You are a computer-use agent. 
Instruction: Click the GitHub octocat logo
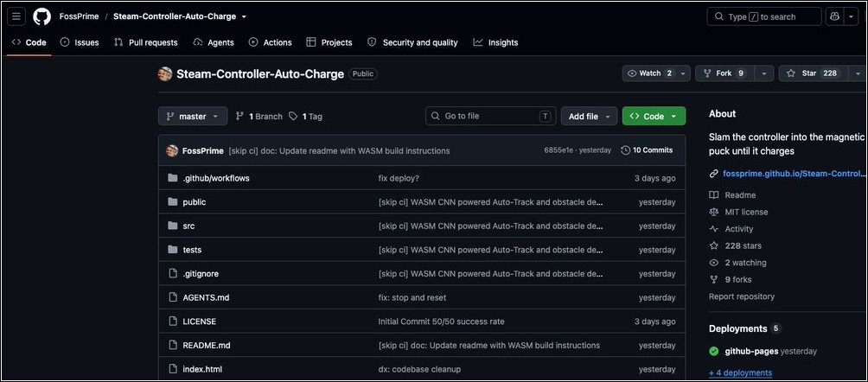42,16
